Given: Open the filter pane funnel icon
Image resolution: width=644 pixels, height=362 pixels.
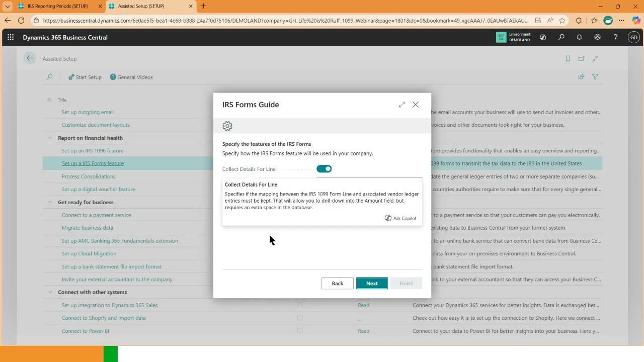Looking at the screenshot, I should point(595,77).
